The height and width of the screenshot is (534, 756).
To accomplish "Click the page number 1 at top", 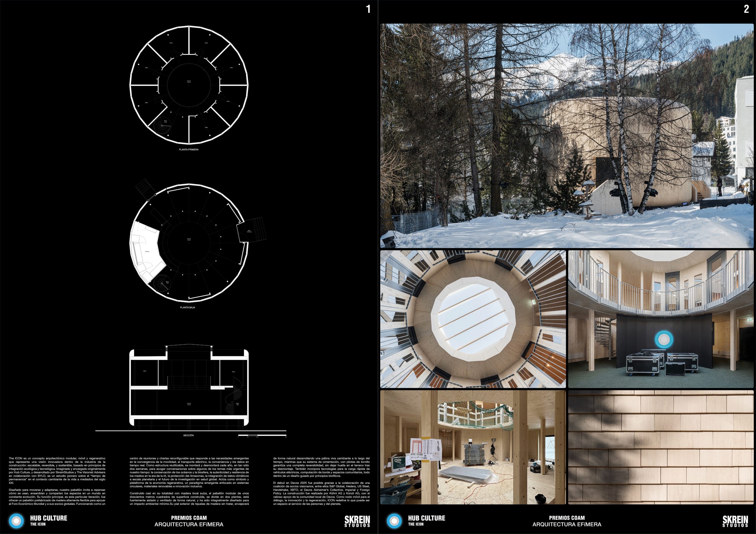I will (x=368, y=9).
